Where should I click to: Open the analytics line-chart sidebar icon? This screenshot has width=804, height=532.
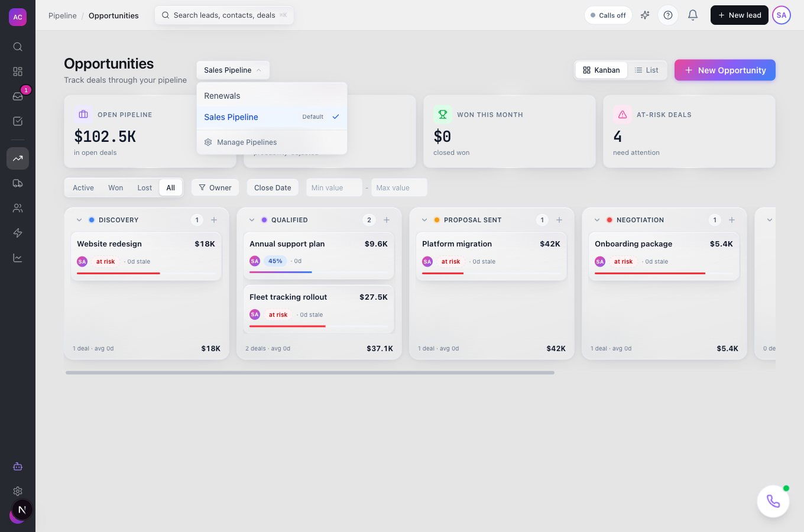point(18,258)
